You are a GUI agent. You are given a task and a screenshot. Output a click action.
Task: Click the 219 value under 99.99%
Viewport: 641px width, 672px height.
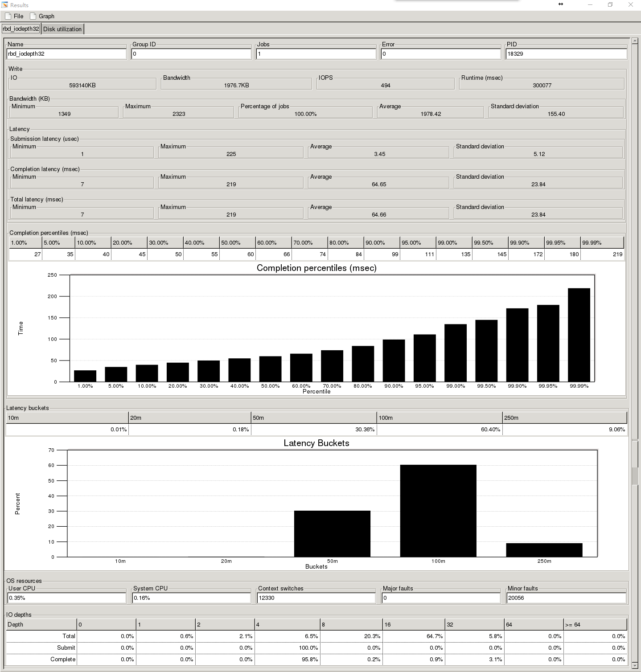(x=617, y=254)
